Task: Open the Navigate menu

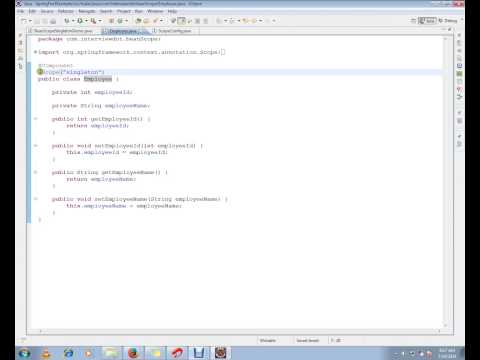Action: (x=87, y=11)
